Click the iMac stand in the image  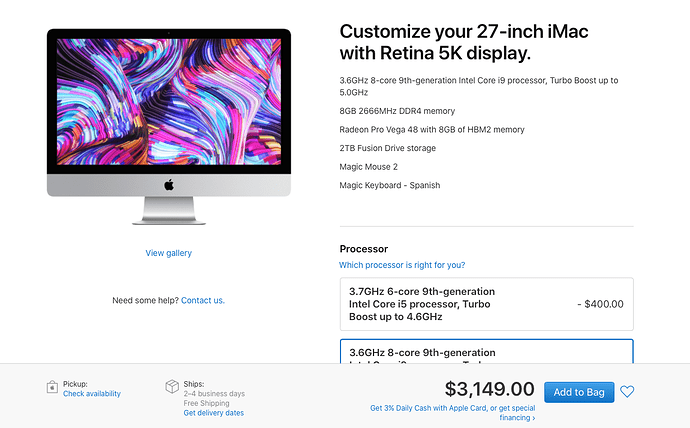click(169, 211)
